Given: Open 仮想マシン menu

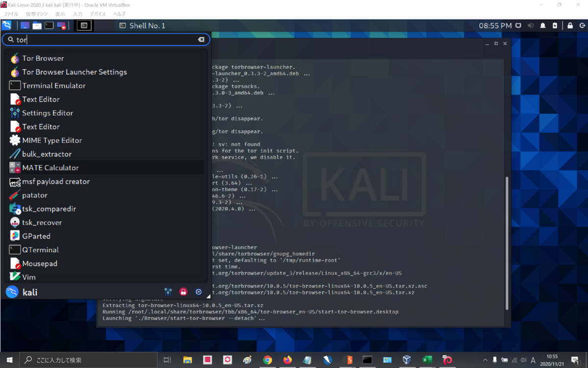Looking at the screenshot, I should point(37,14).
